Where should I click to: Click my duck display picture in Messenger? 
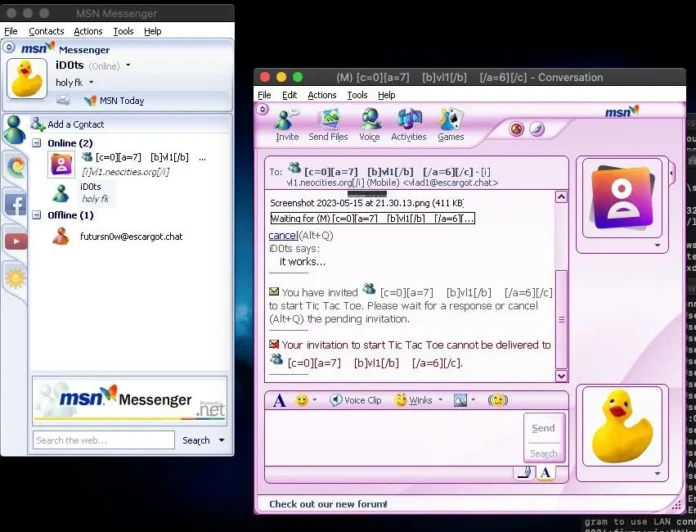(x=27, y=79)
